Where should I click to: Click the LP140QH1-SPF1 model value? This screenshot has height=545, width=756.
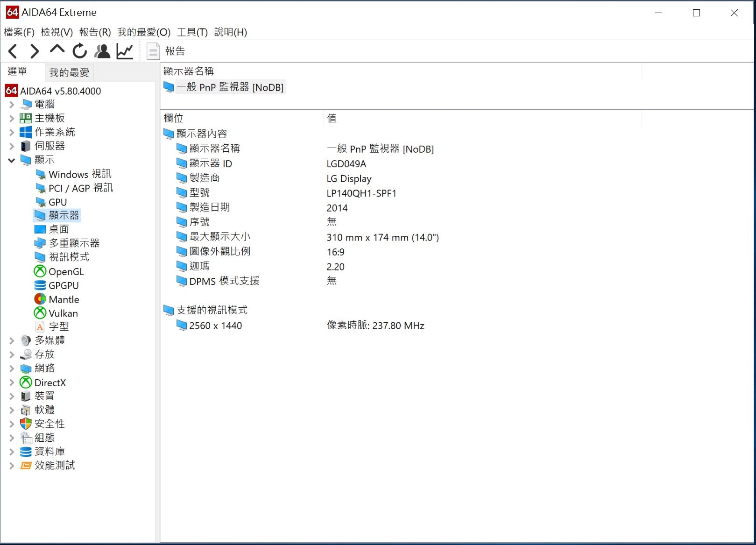point(361,193)
